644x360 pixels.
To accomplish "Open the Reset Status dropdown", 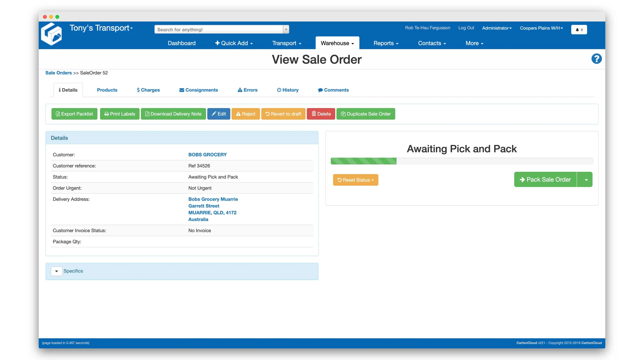I will pyautogui.click(x=355, y=180).
